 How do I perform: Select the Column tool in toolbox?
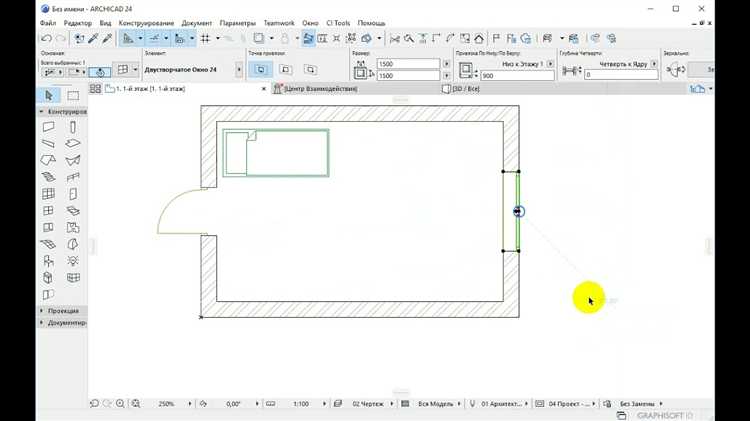[73, 127]
